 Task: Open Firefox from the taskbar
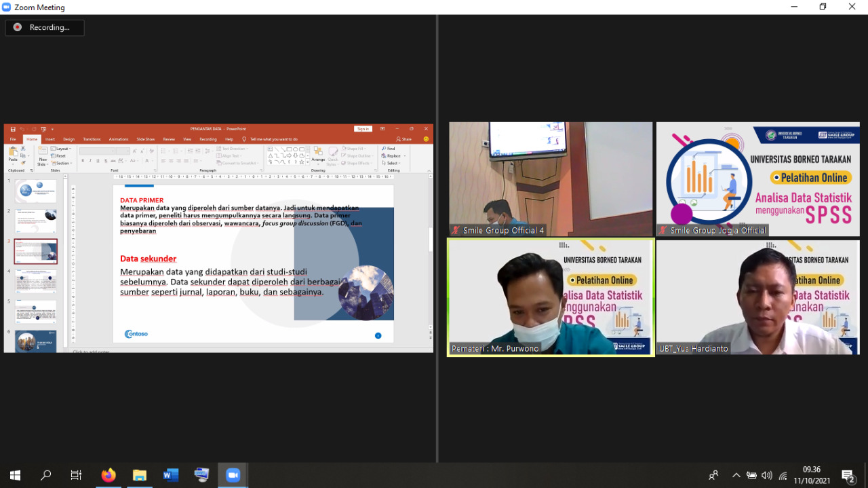click(x=108, y=475)
